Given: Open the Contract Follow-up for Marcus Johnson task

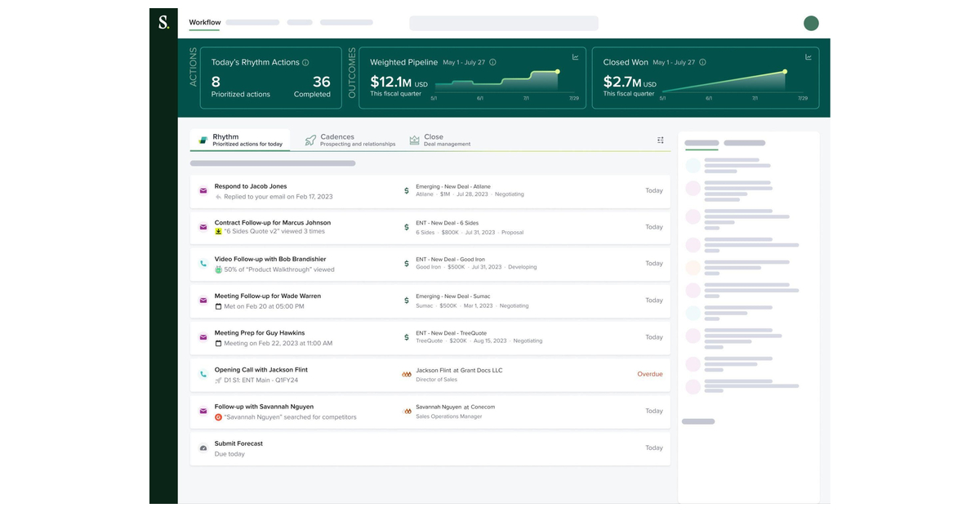Looking at the screenshot, I should click(272, 222).
